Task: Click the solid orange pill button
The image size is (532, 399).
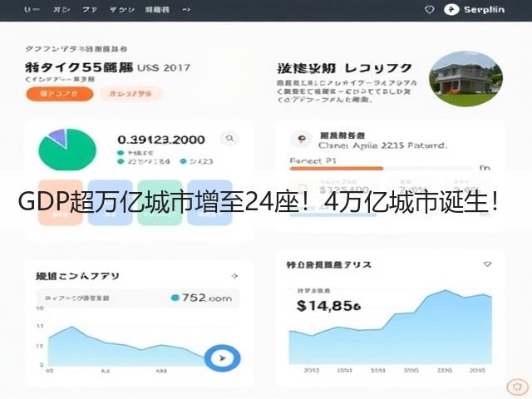Action: (x=59, y=94)
